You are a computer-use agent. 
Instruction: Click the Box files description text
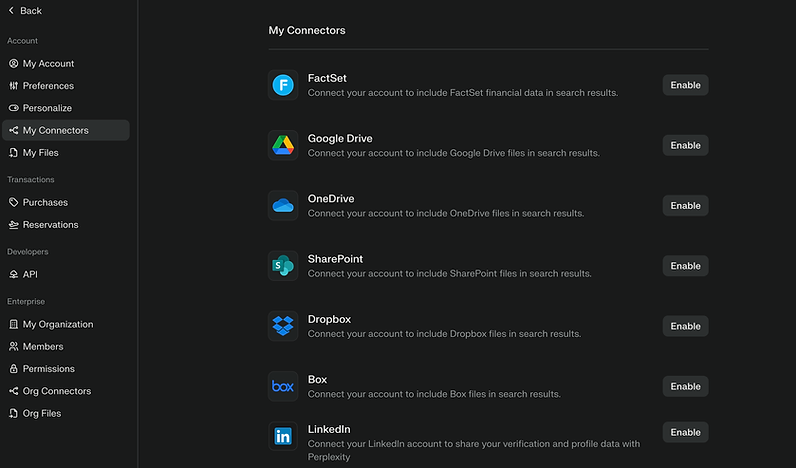[x=434, y=394]
